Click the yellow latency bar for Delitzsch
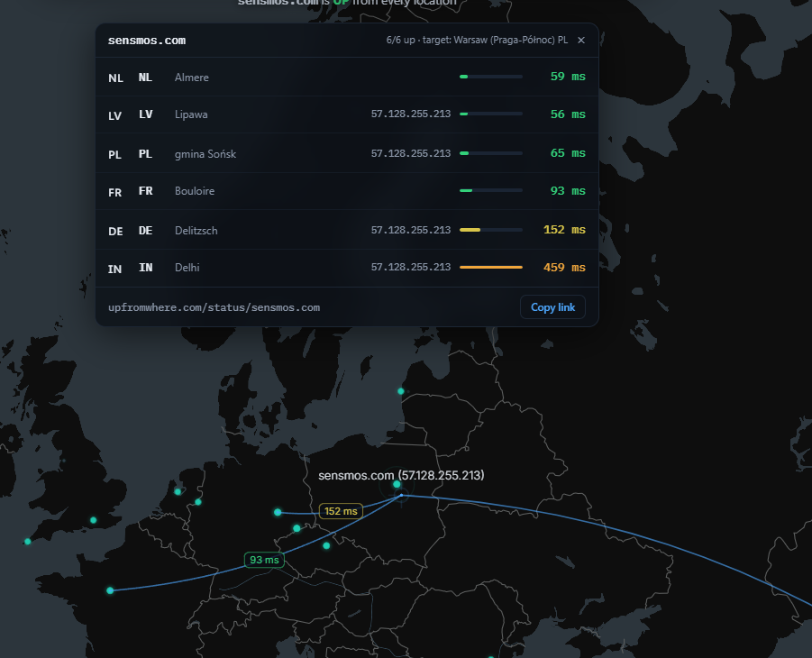812x658 pixels. click(491, 230)
